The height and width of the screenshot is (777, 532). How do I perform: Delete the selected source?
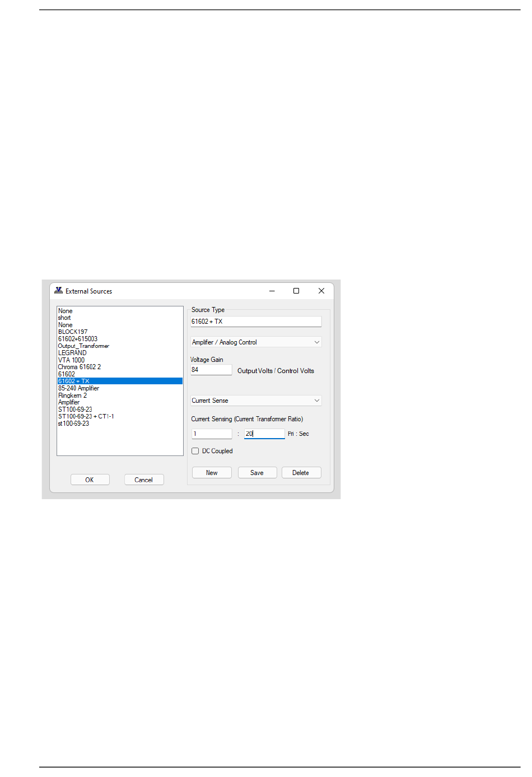(x=301, y=473)
